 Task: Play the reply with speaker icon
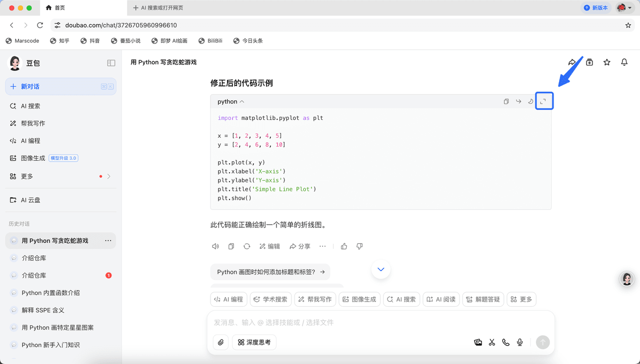click(x=215, y=246)
